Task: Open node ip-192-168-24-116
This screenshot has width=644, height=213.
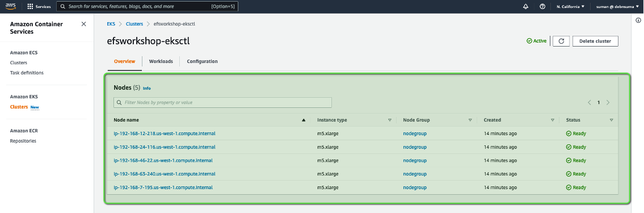Action: point(165,147)
